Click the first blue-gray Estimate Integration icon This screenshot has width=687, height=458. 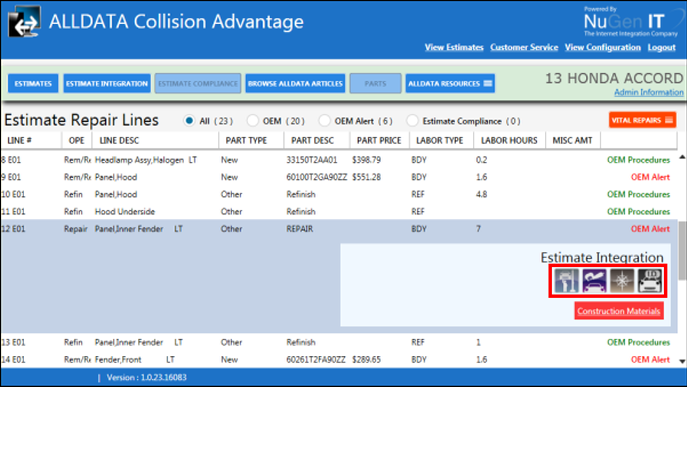pyautogui.click(x=567, y=282)
